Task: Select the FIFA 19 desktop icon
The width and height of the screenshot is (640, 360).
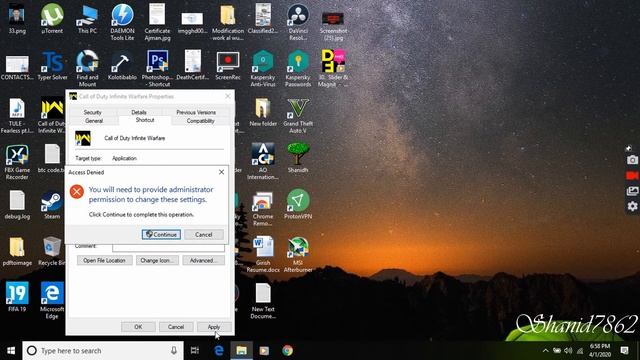Action: pos(17,297)
